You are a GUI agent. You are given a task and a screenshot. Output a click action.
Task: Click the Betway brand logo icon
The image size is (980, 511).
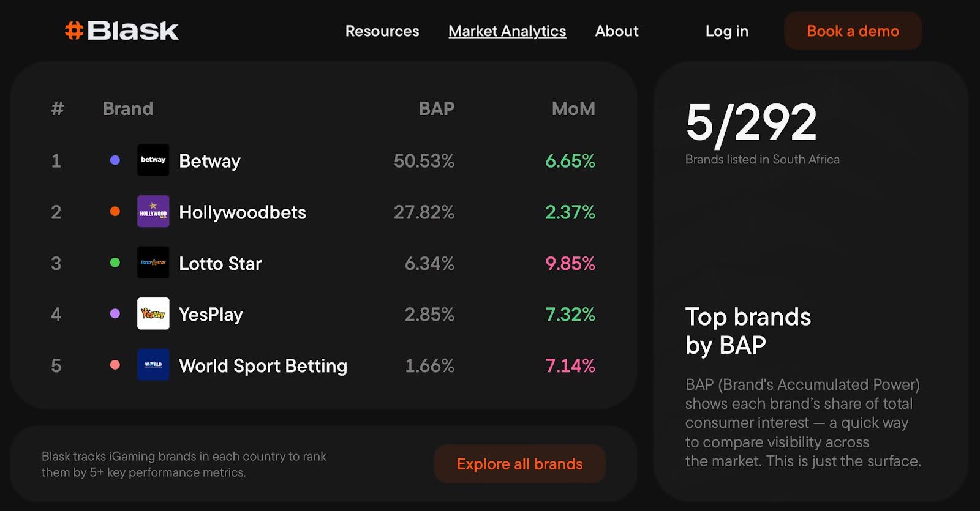(153, 160)
